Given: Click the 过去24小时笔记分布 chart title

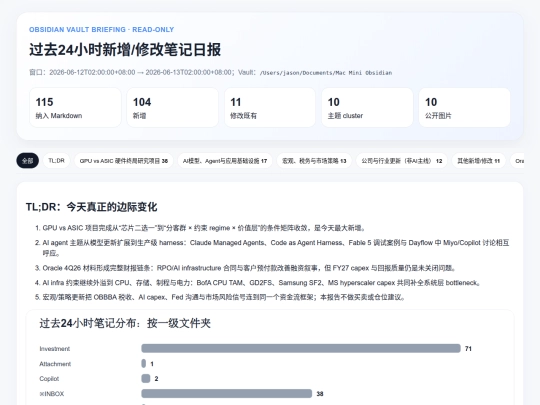Looking at the screenshot, I should [125, 323].
